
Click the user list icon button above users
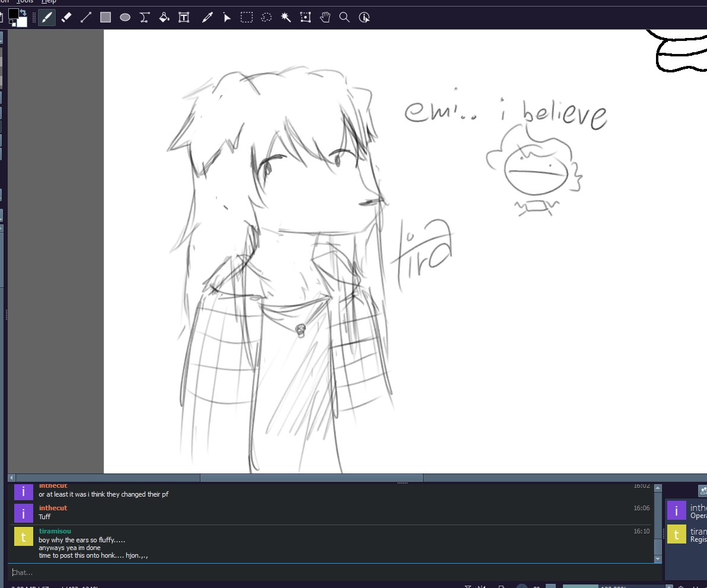[702, 491]
